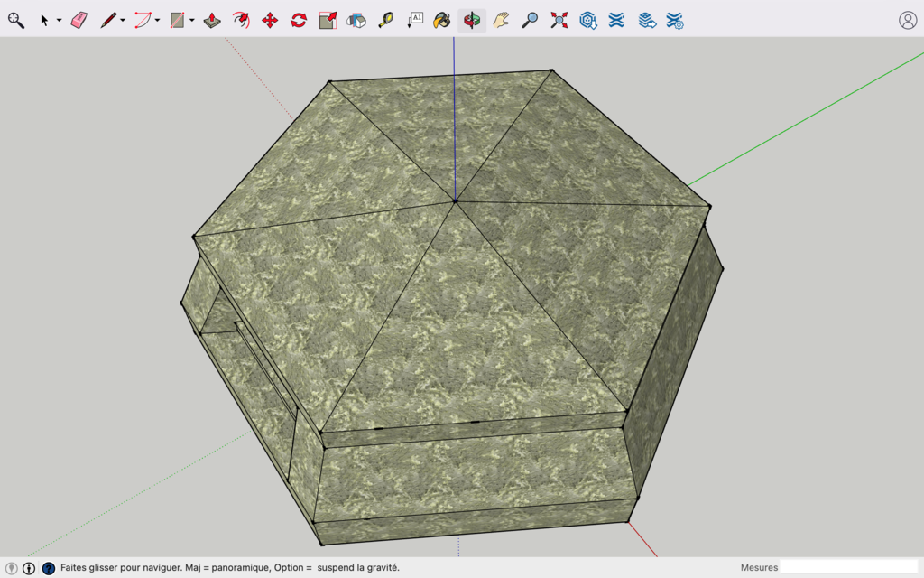
Task: Pick the Tape Measure tool
Action: (384, 17)
